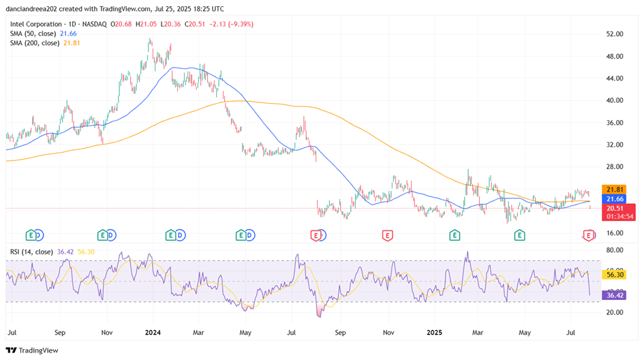
Task: Open the green earnings marker in early 2024
Action: coord(171,235)
